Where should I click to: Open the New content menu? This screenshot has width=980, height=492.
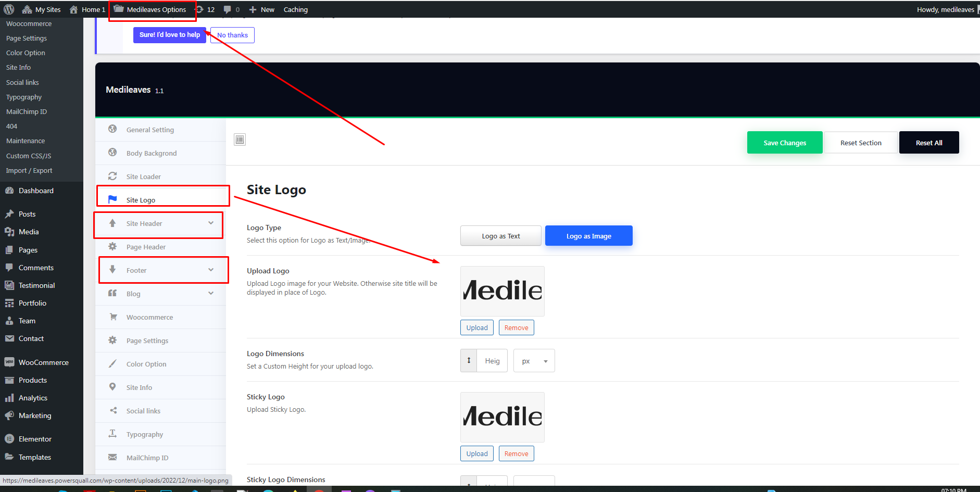[261, 9]
